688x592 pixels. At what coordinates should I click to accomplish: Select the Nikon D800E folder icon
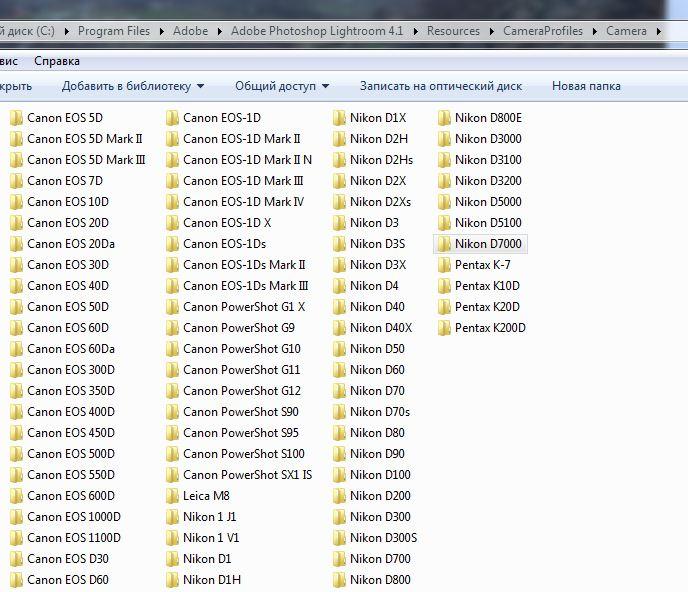(444, 118)
